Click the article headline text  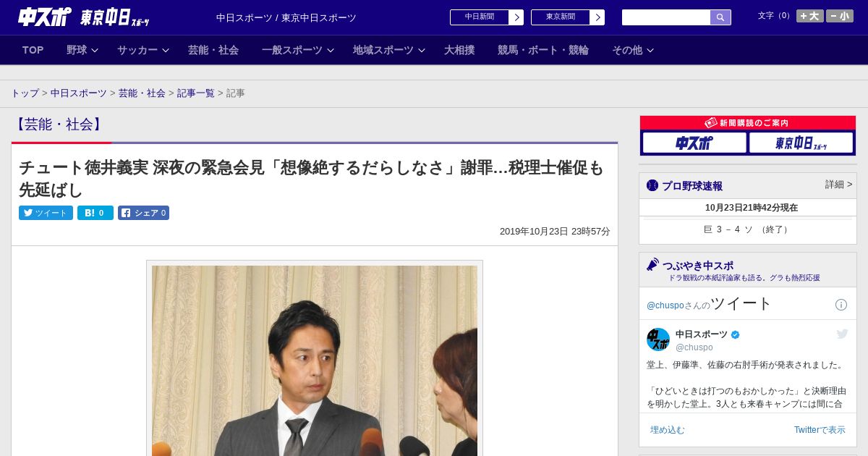click(311, 179)
